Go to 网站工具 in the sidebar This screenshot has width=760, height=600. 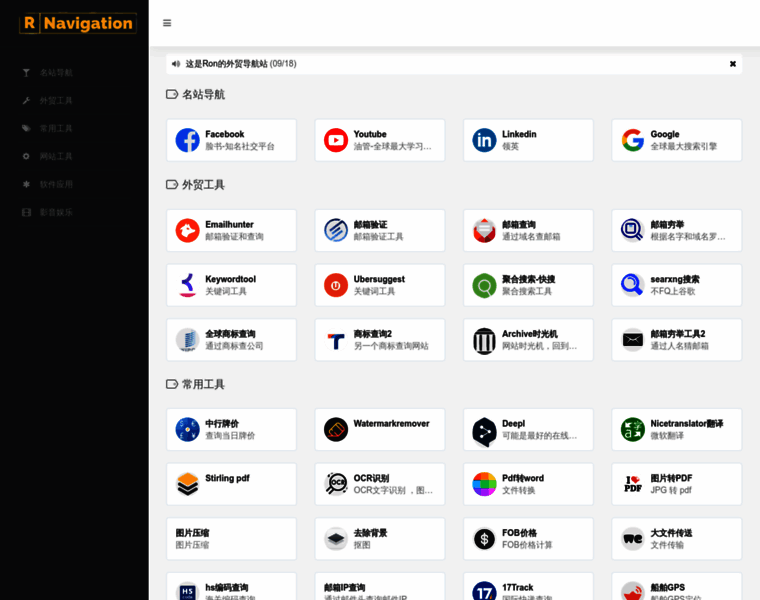point(56,157)
